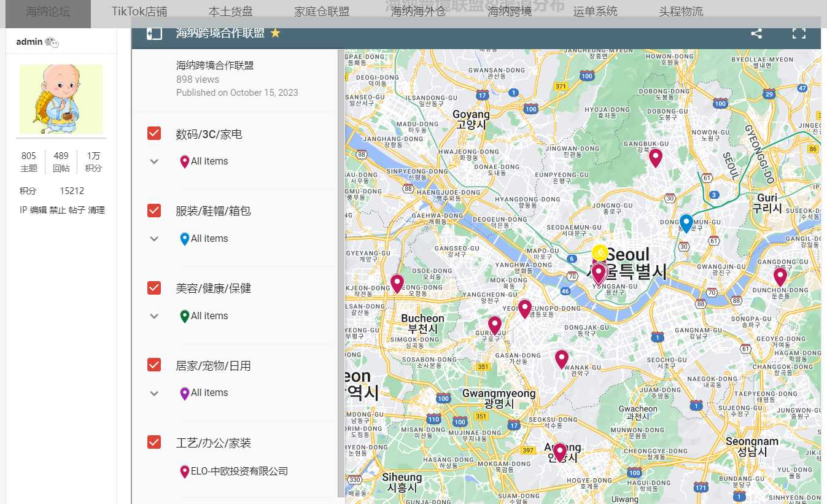
Task: Click the red pin near Anyang
Action: [559, 452]
